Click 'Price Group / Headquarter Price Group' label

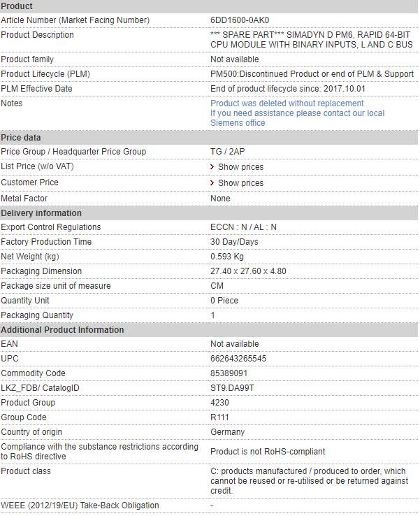coord(73,152)
